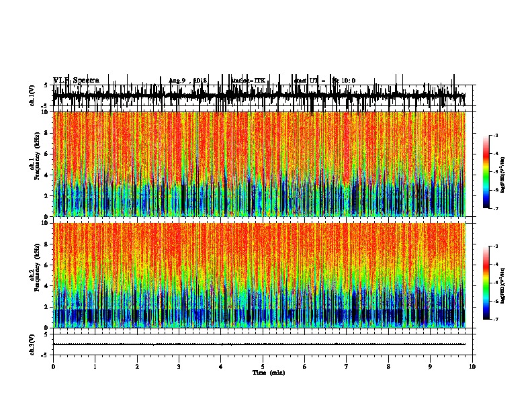
Task: Select the 'start UT' time header
Action: 324,81
